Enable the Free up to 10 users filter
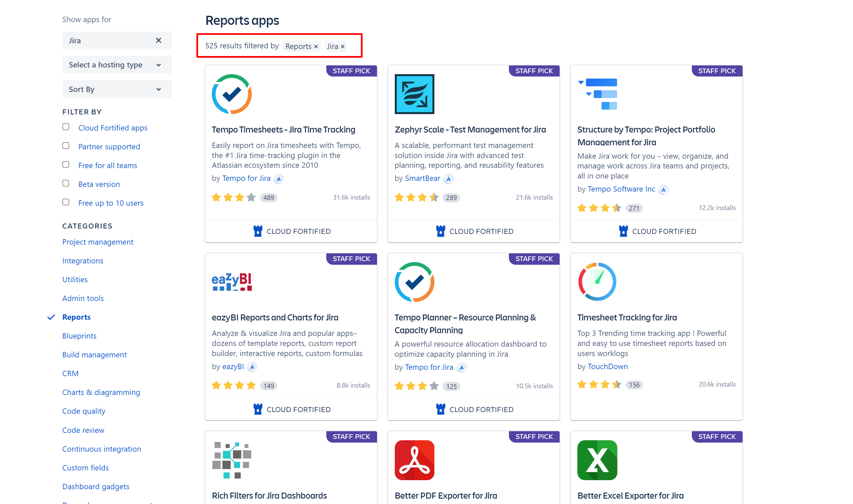The width and height of the screenshot is (853, 504). pyautogui.click(x=65, y=202)
